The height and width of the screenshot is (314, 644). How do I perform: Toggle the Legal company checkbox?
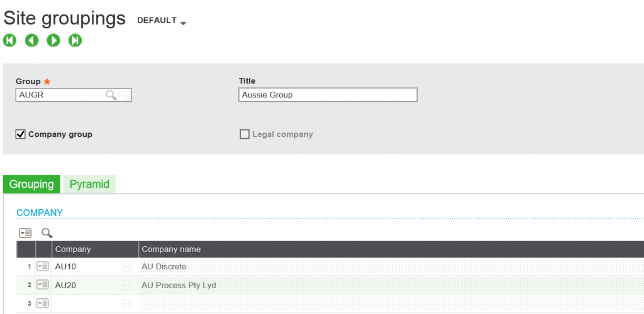pos(245,134)
